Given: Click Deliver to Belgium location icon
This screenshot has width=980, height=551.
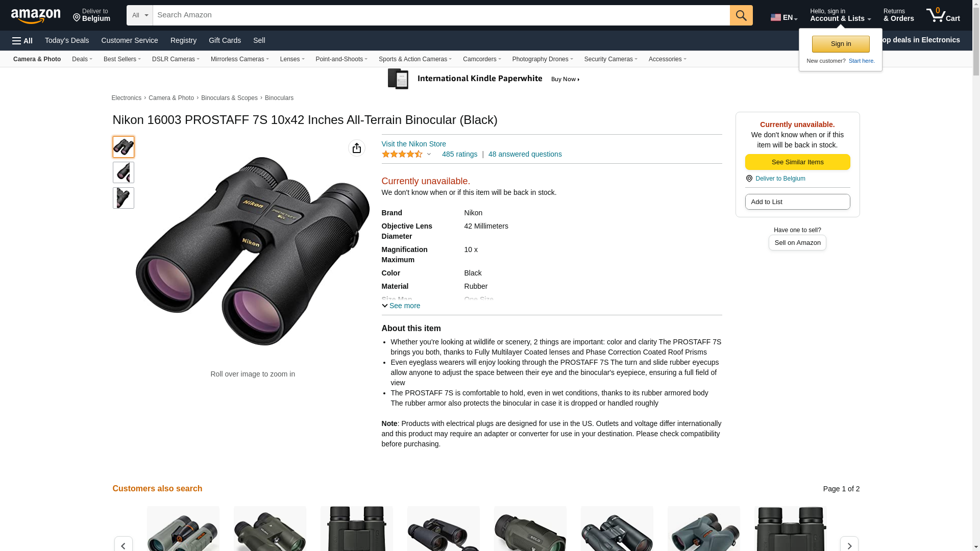Looking at the screenshot, I should (749, 179).
